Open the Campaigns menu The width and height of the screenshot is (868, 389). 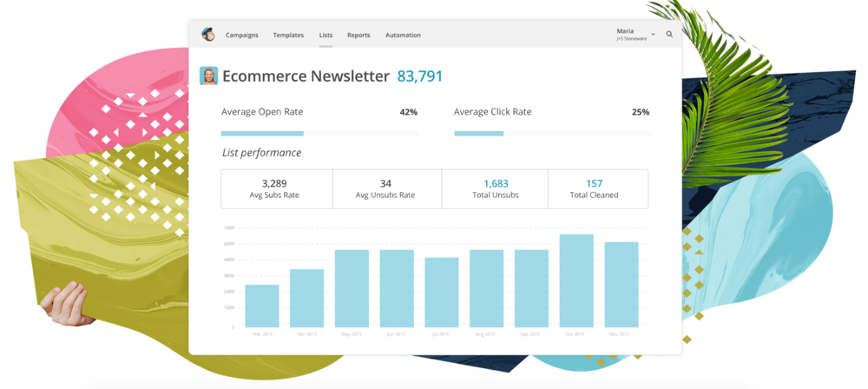(242, 35)
